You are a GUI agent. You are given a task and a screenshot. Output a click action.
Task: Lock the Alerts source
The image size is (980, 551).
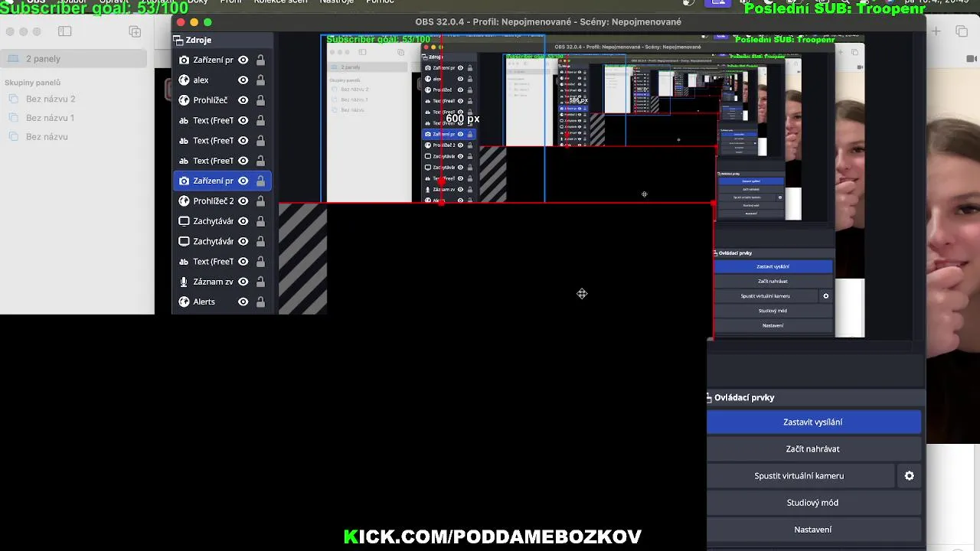pos(260,302)
